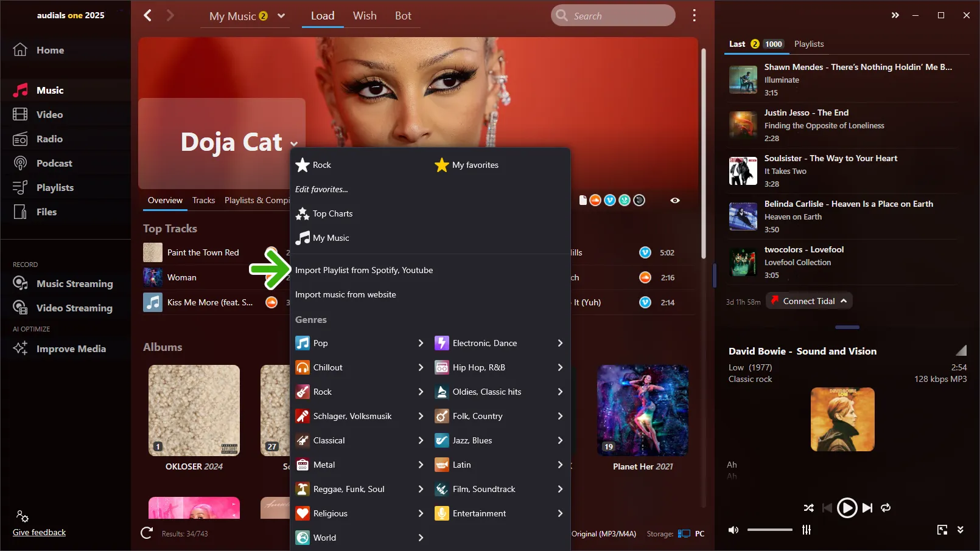Open the three-dot options menu
Viewport: 980px width, 551px height.
(694, 15)
